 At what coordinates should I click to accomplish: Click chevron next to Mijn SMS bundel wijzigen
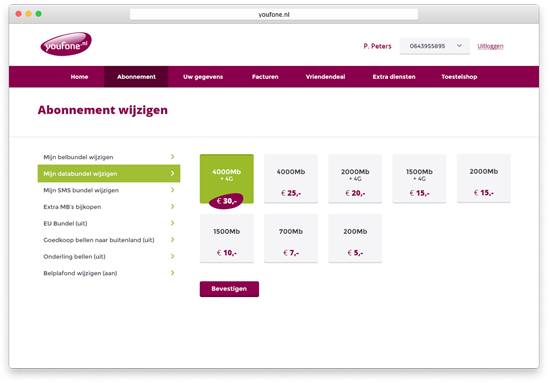[172, 190]
